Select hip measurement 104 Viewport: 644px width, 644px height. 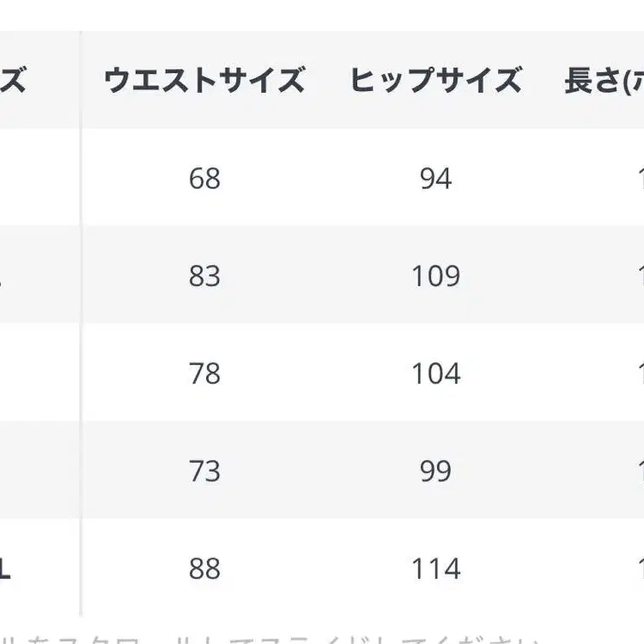[x=435, y=374]
